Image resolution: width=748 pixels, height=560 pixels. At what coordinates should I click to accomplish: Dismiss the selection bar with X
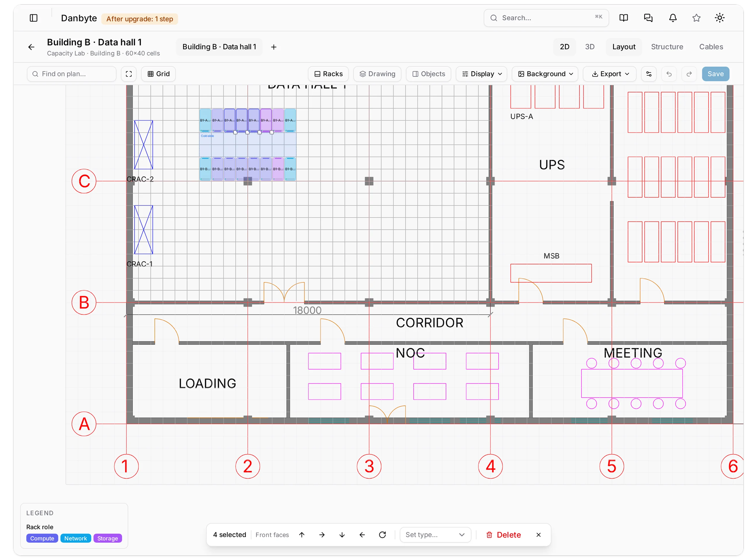pos(538,534)
